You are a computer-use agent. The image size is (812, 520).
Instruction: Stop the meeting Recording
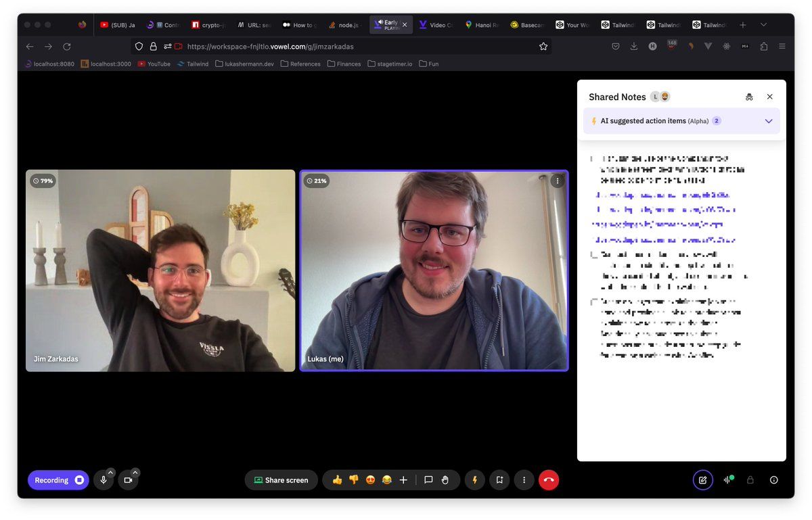pos(58,480)
